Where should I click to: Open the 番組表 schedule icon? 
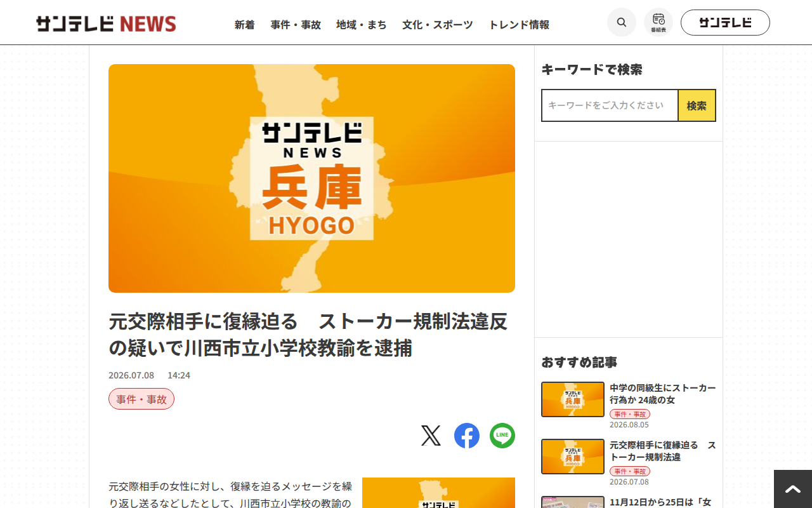point(658,22)
